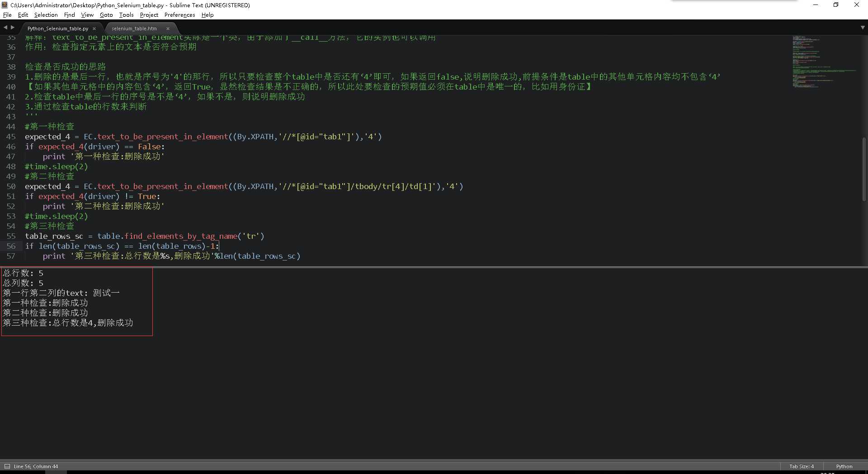The width and height of the screenshot is (868, 474).
Task: Click 'False' keyword on line 46
Action: point(149,147)
